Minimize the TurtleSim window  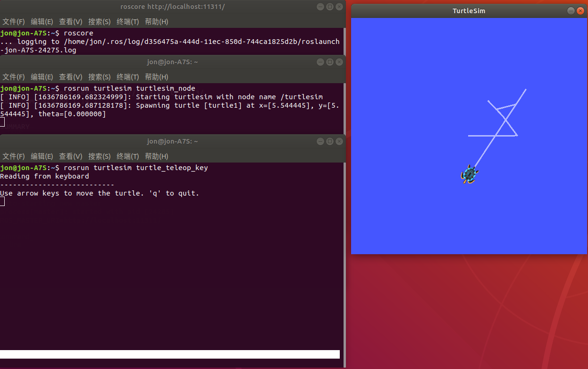click(571, 11)
